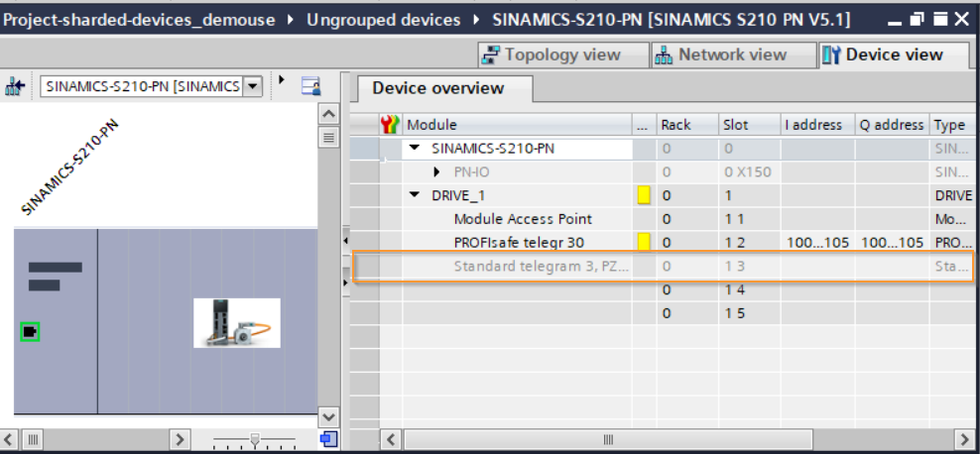The width and height of the screenshot is (980, 454).
Task: Expand the toolbar overflow arrow next to selector
Action: [x=282, y=79]
